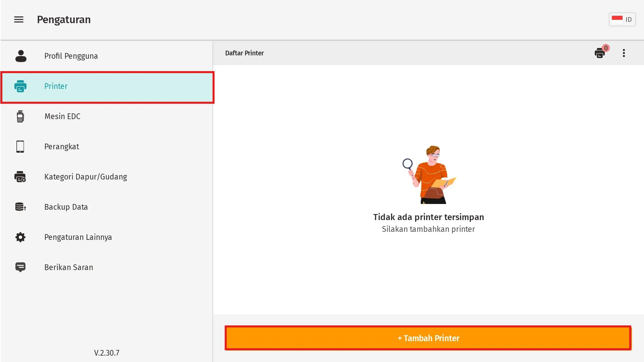Screen dimensions: 644x362
Task: Select Profil Pengguna menu item
Action: (71, 56)
